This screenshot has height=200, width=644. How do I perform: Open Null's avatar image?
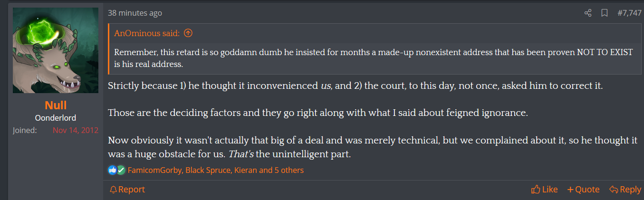[x=56, y=50]
